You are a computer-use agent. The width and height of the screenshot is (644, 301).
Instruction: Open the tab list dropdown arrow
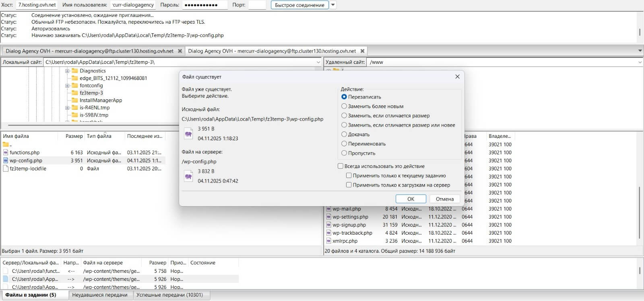(x=640, y=51)
